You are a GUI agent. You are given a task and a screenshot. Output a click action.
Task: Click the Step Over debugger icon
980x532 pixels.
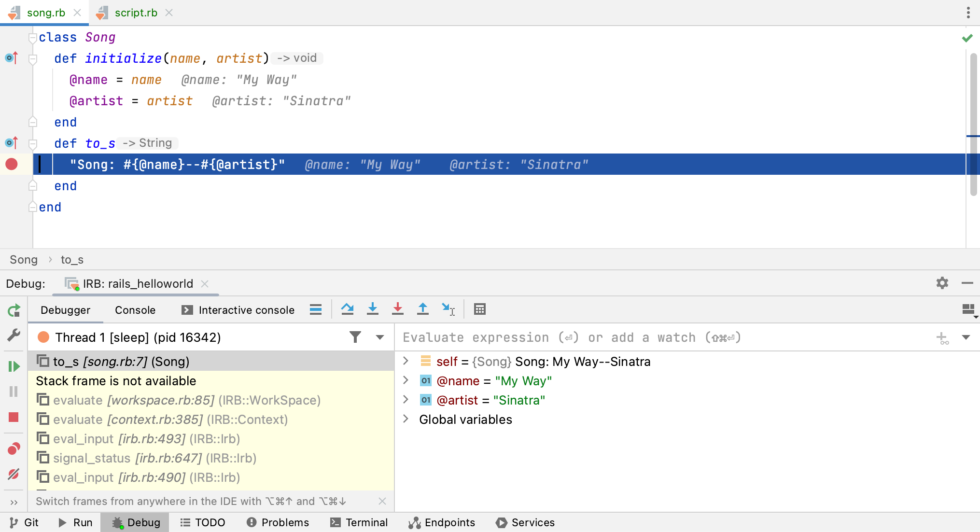pyautogui.click(x=348, y=309)
